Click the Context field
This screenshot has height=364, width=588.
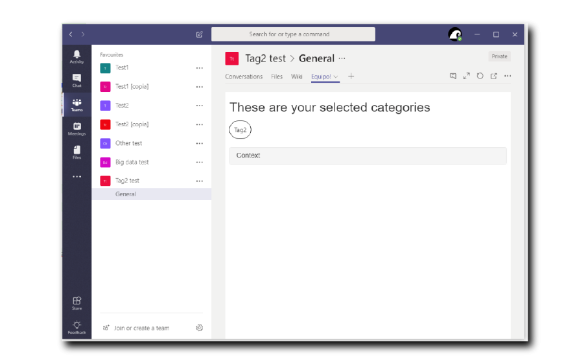point(368,155)
